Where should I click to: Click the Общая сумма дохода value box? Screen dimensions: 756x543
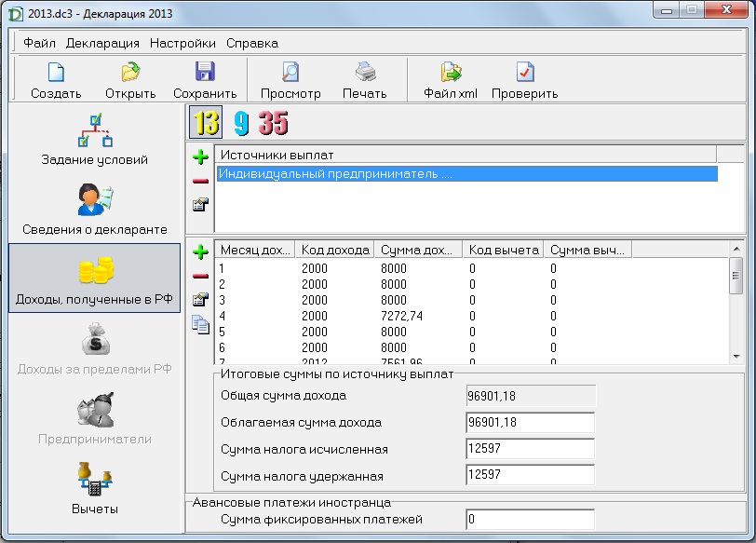[x=531, y=396]
